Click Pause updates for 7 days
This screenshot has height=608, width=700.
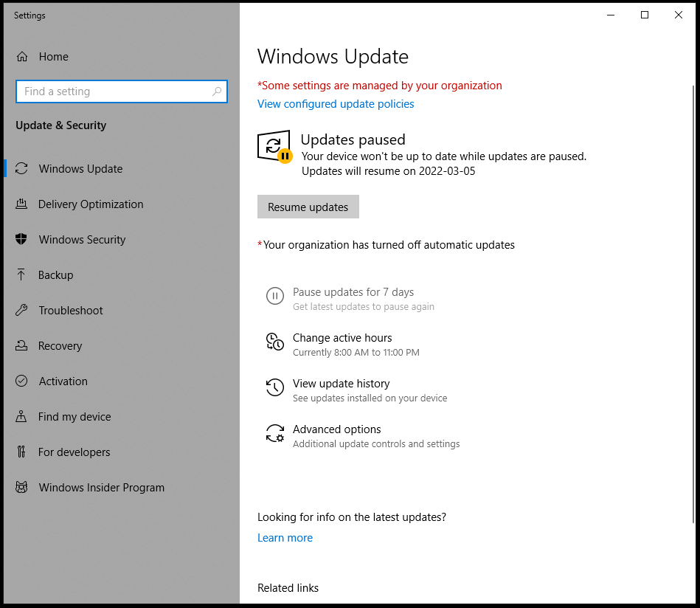pos(353,292)
